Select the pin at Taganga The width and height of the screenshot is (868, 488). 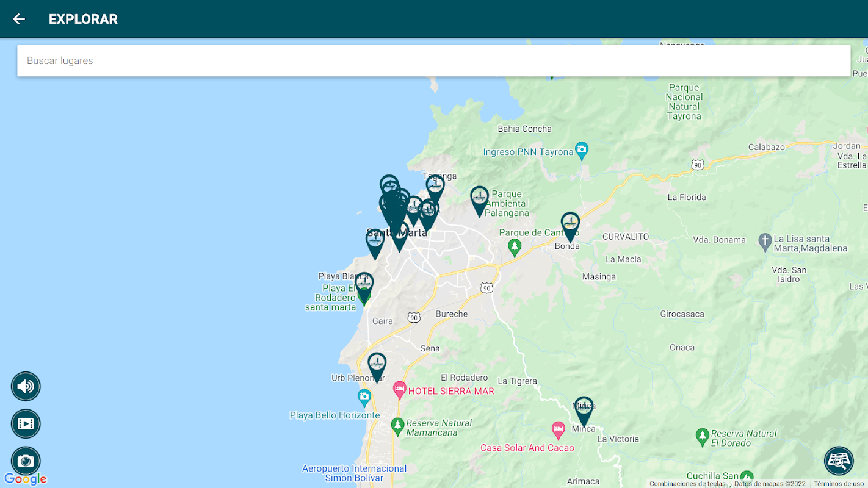tap(435, 187)
